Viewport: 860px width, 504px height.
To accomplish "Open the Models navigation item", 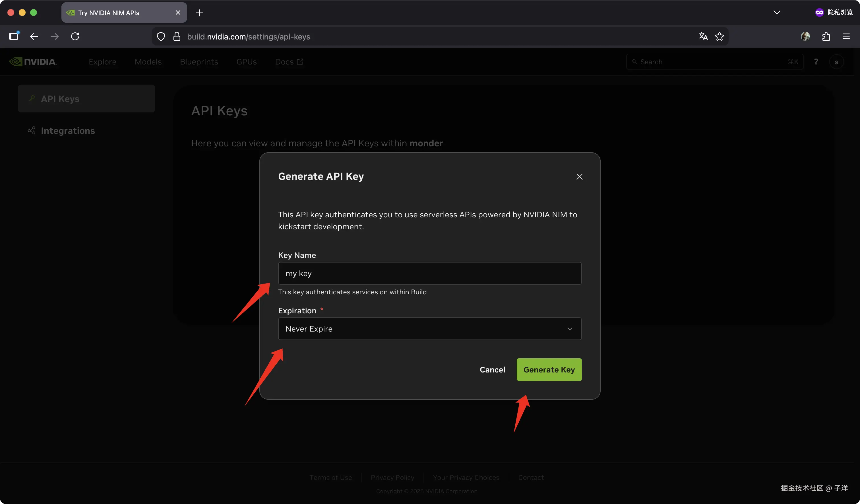I will pos(148,62).
